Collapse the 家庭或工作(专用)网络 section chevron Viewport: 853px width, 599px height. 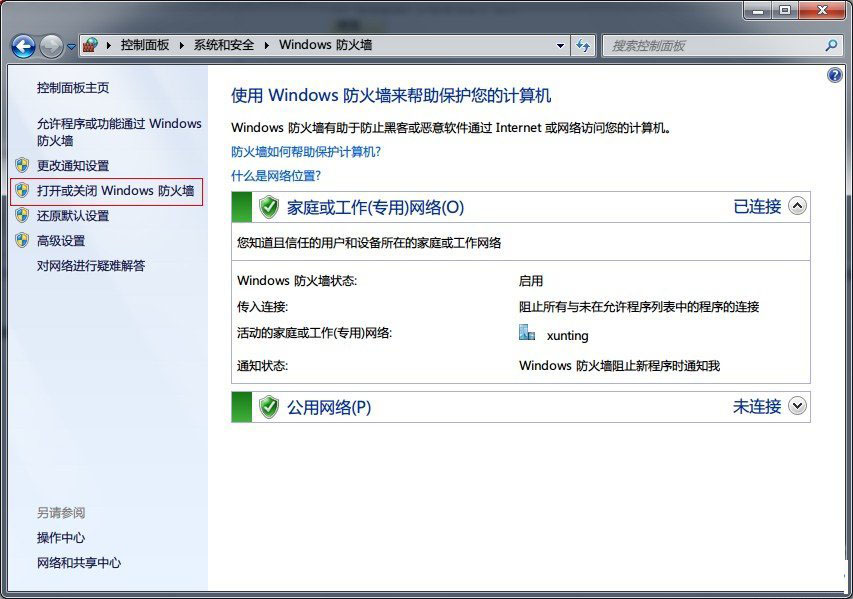click(x=797, y=206)
